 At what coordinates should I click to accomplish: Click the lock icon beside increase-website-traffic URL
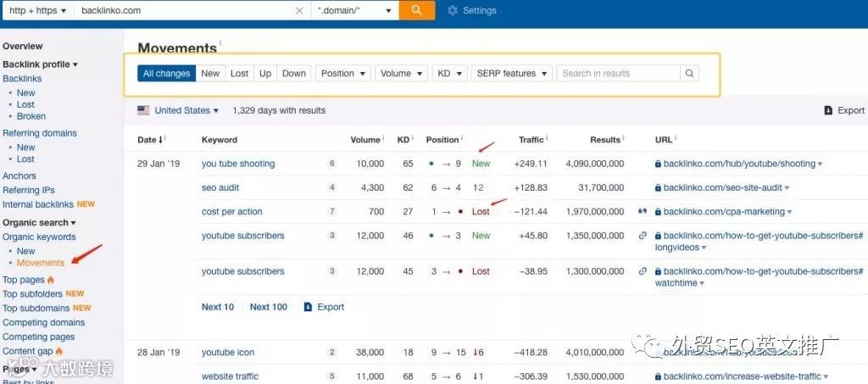(x=658, y=377)
